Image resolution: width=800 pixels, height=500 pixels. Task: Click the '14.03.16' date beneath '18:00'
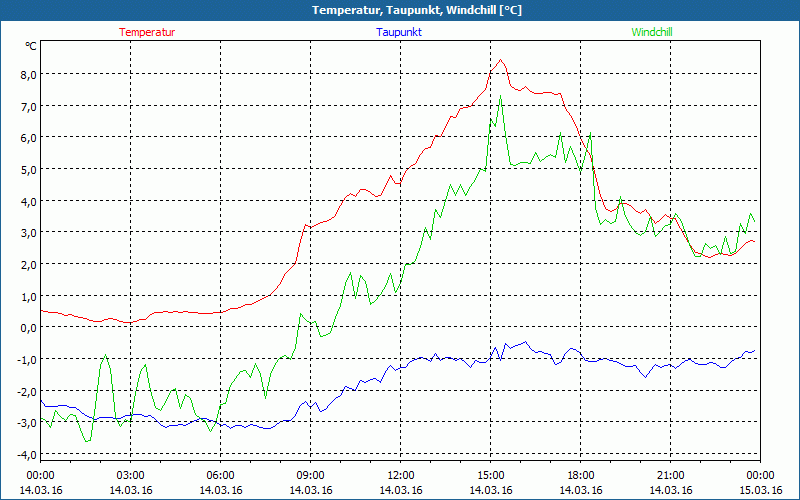pyautogui.click(x=581, y=490)
